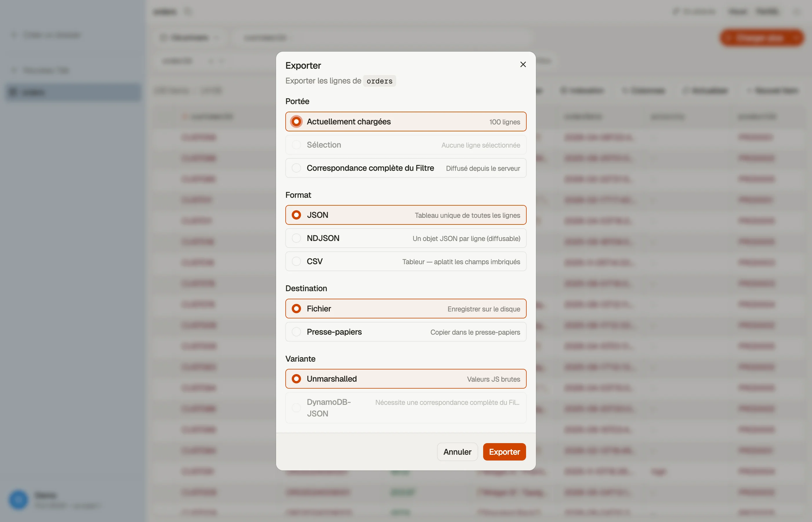Select the Actuellement chargées scope option
The height and width of the screenshot is (522, 812).
tap(406, 121)
